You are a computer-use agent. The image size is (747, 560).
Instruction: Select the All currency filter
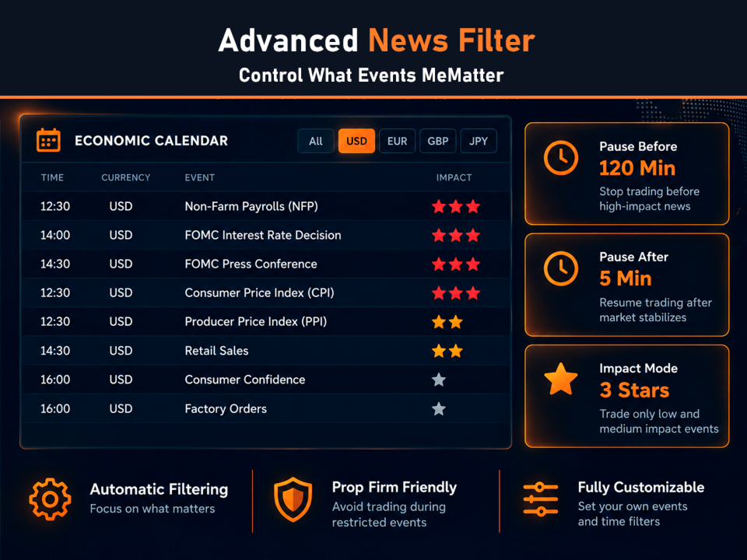pyautogui.click(x=315, y=141)
